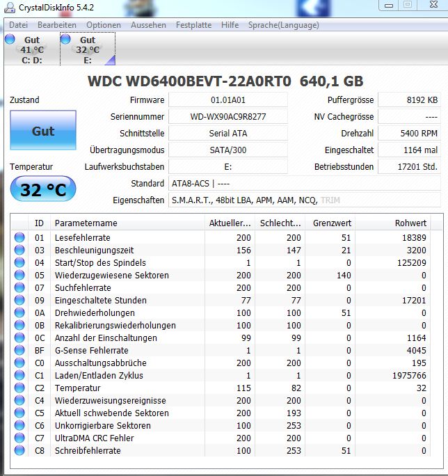Image resolution: width=448 pixels, height=476 pixels.
Task: Click the Parametername column header
Action: tap(127, 223)
